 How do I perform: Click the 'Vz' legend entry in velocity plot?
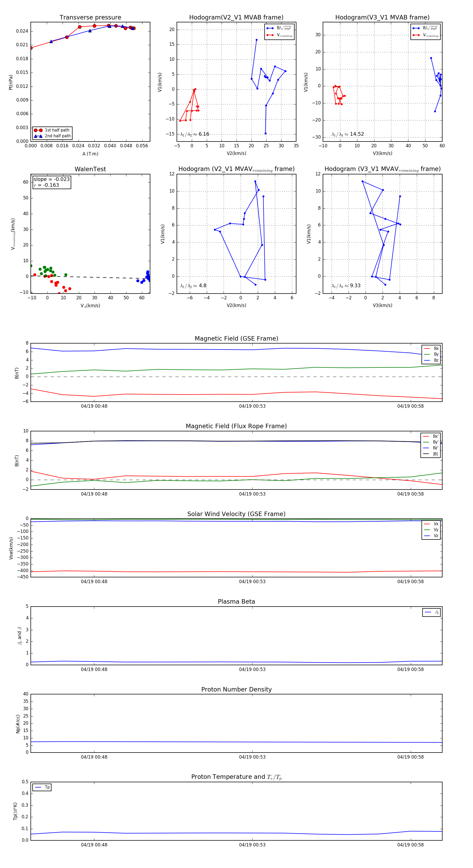(x=431, y=536)
